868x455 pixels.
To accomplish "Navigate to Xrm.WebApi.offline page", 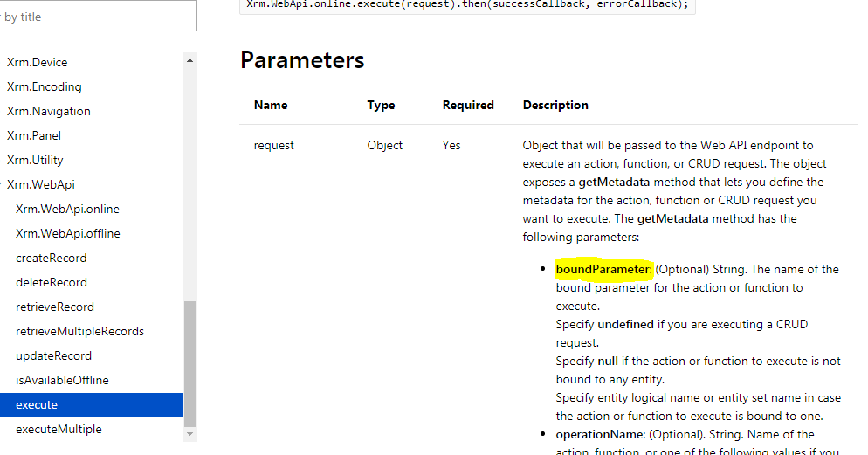I will coord(68,233).
